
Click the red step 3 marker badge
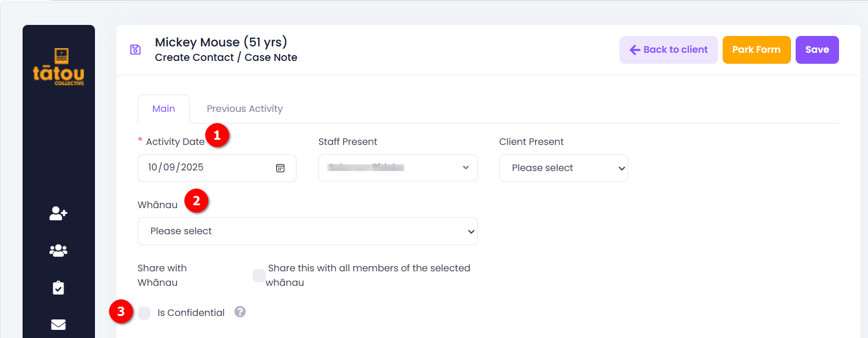(x=120, y=312)
